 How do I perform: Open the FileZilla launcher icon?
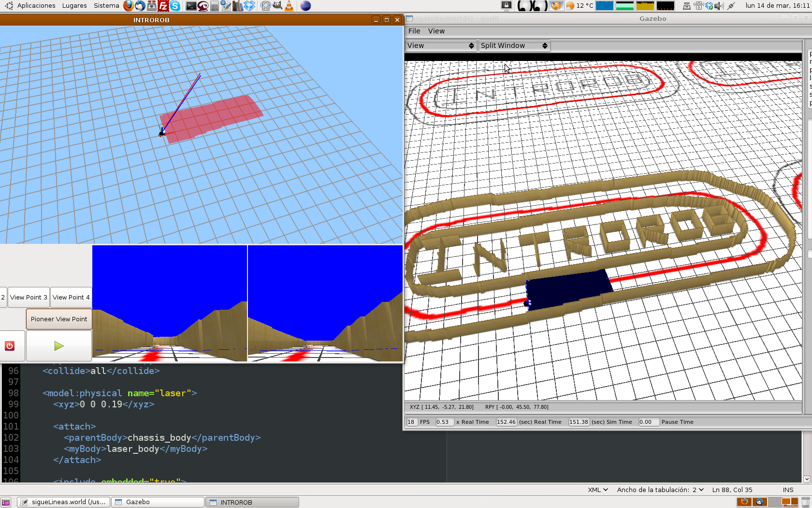click(163, 6)
